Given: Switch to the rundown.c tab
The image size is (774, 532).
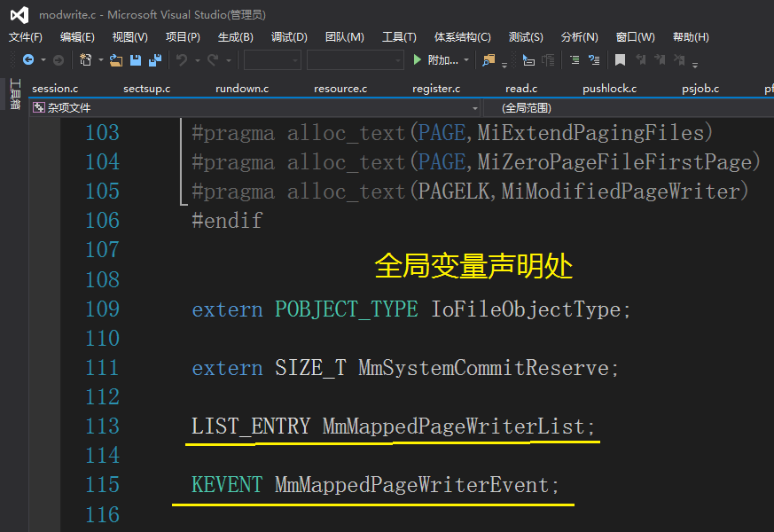Looking at the screenshot, I should pos(242,89).
